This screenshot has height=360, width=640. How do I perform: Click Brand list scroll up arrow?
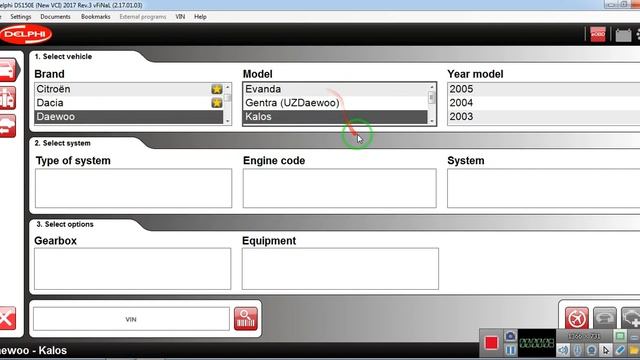227,87
